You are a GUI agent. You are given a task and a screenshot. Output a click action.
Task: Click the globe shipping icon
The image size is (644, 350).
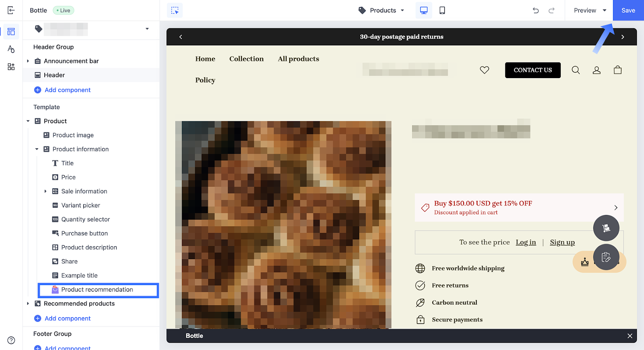(420, 268)
